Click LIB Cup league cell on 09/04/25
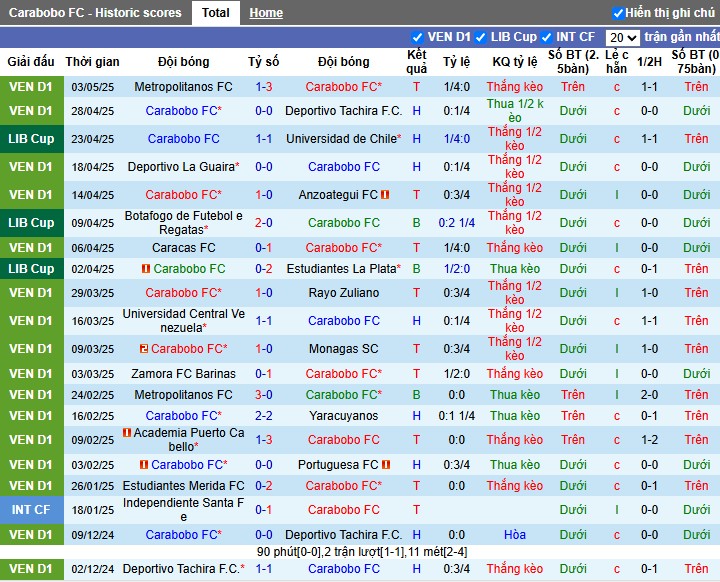This screenshot has width=720, height=582. 31,223
